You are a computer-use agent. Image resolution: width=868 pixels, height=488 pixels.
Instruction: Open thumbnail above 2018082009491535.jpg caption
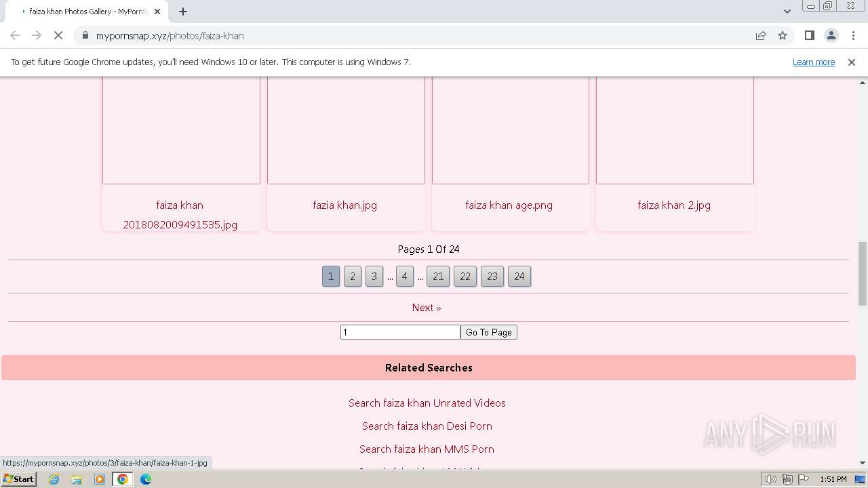click(x=181, y=130)
